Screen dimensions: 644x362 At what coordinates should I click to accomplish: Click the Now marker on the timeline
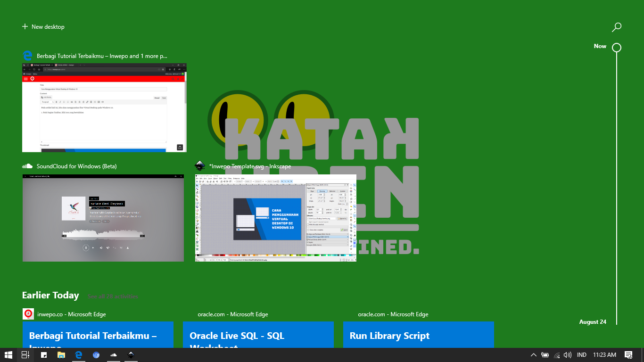click(x=616, y=47)
